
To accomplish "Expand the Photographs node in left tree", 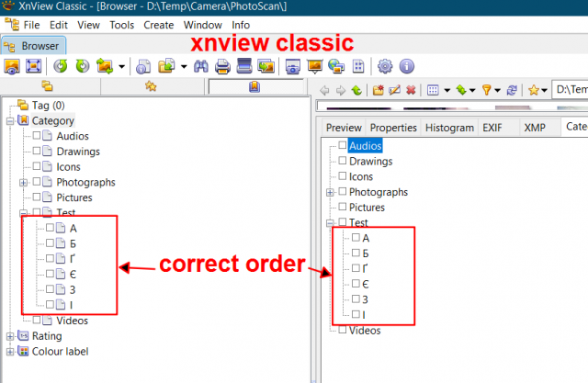I will click(x=23, y=183).
